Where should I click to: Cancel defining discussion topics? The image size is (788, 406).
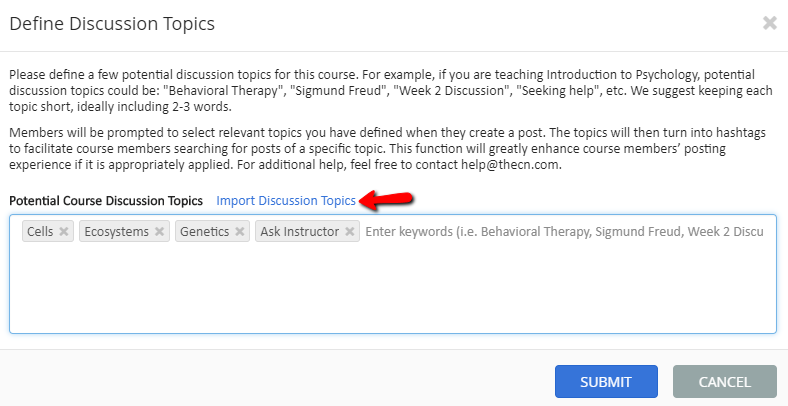pyautogui.click(x=725, y=381)
